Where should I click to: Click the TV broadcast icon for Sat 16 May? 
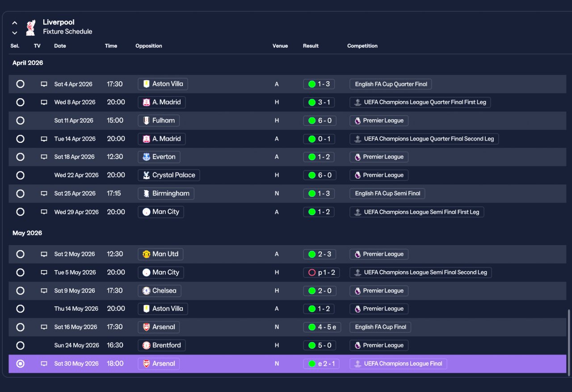pos(44,327)
